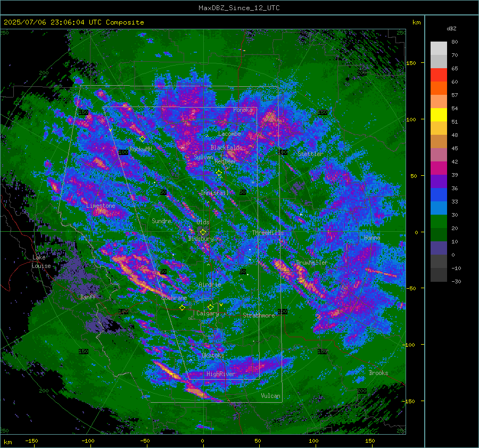Click the Blackfalds city label
479x448 pixels.
tap(226, 148)
